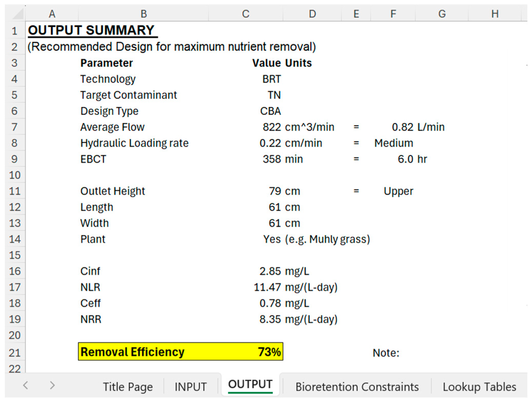The image size is (532, 403).
Task: Open the Bioretention Constraints tab
Action: pos(357,387)
